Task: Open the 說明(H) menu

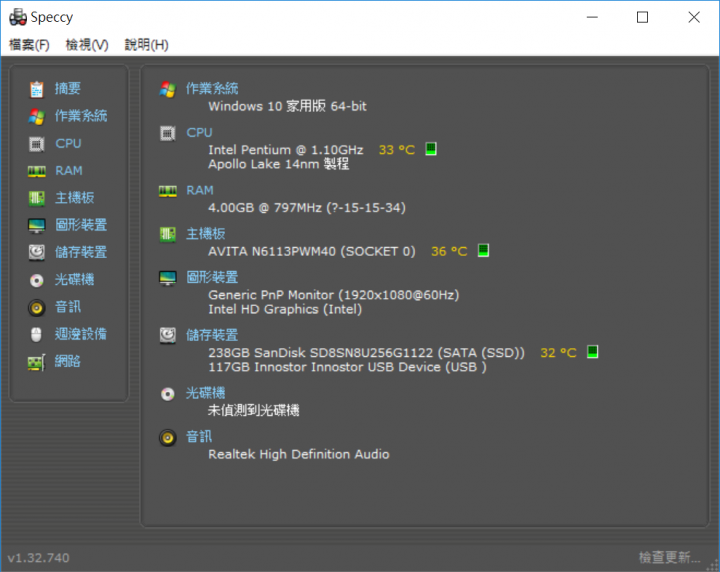Action: click(x=146, y=45)
